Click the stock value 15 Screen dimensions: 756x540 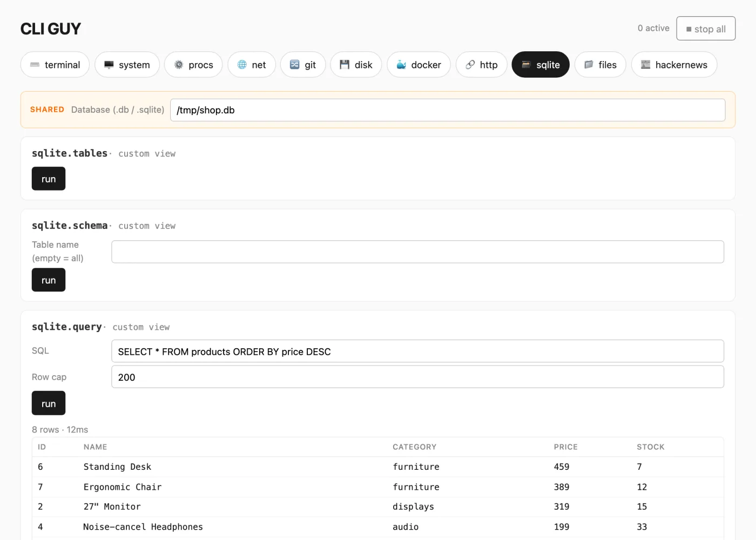(x=642, y=507)
